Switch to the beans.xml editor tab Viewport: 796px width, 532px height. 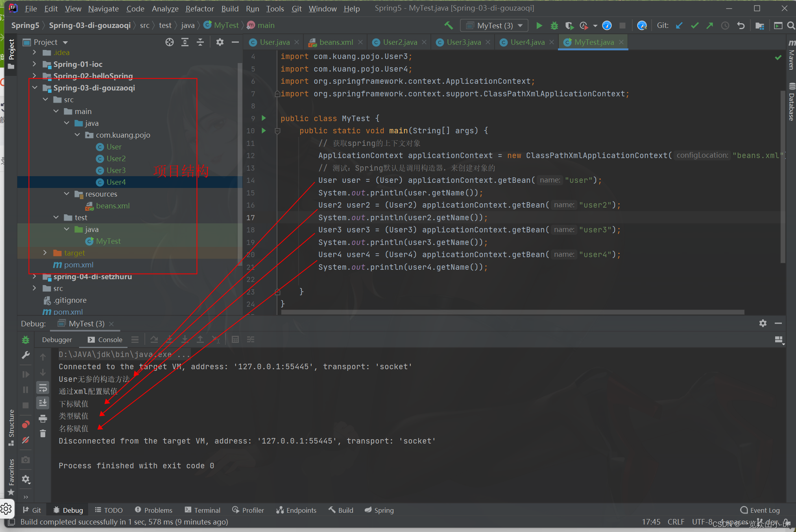pyautogui.click(x=336, y=42)
